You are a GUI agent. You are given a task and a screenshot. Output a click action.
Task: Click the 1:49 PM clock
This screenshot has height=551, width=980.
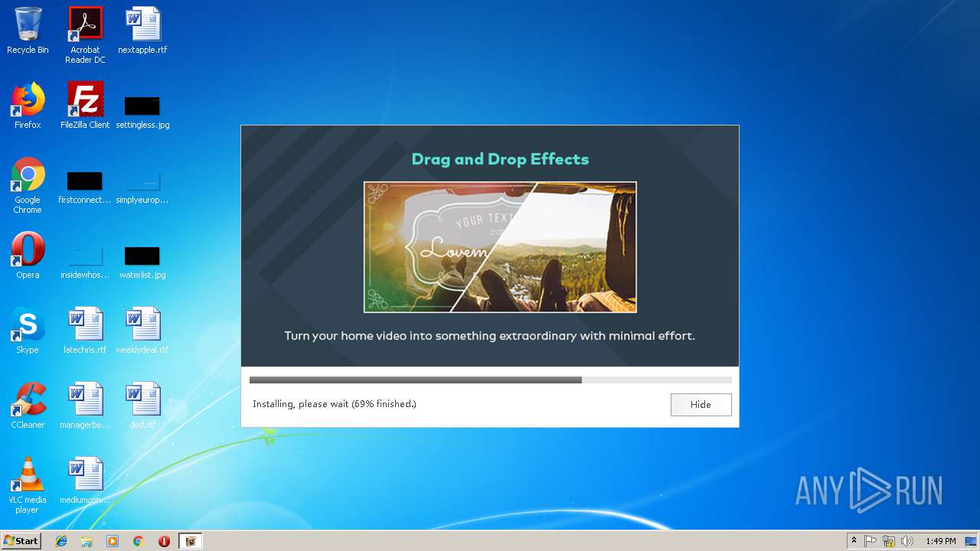pyautogui.click(x=940, y=541)
